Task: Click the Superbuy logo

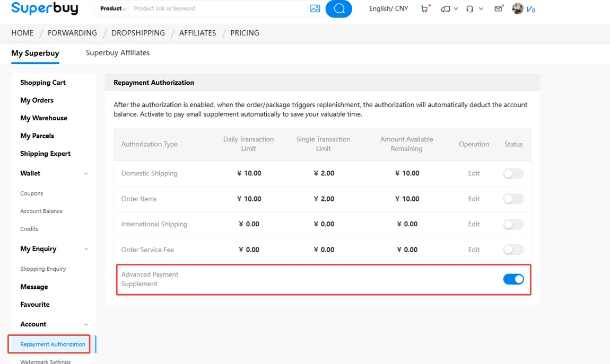Action: 45,8
